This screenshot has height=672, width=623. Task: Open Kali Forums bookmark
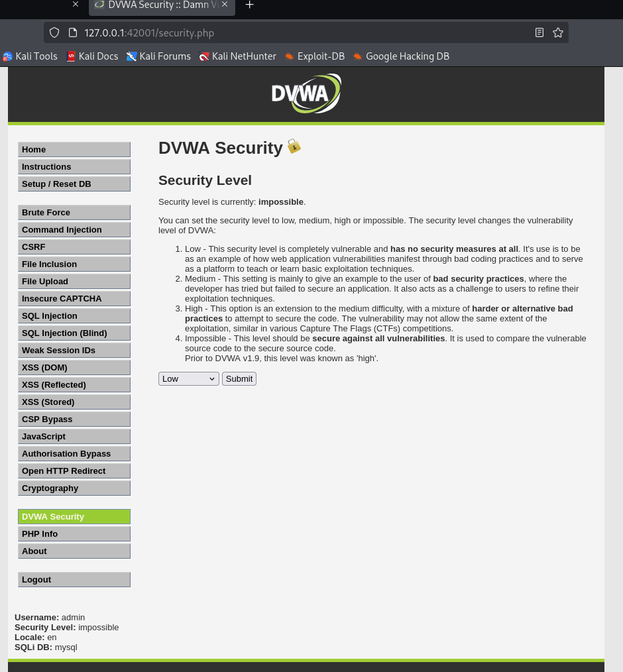[x=158, y=56]
